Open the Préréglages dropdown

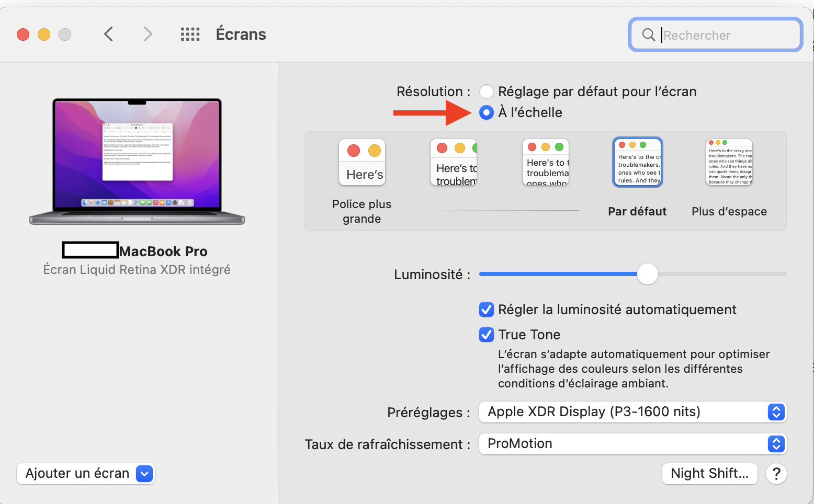(632, 412)
